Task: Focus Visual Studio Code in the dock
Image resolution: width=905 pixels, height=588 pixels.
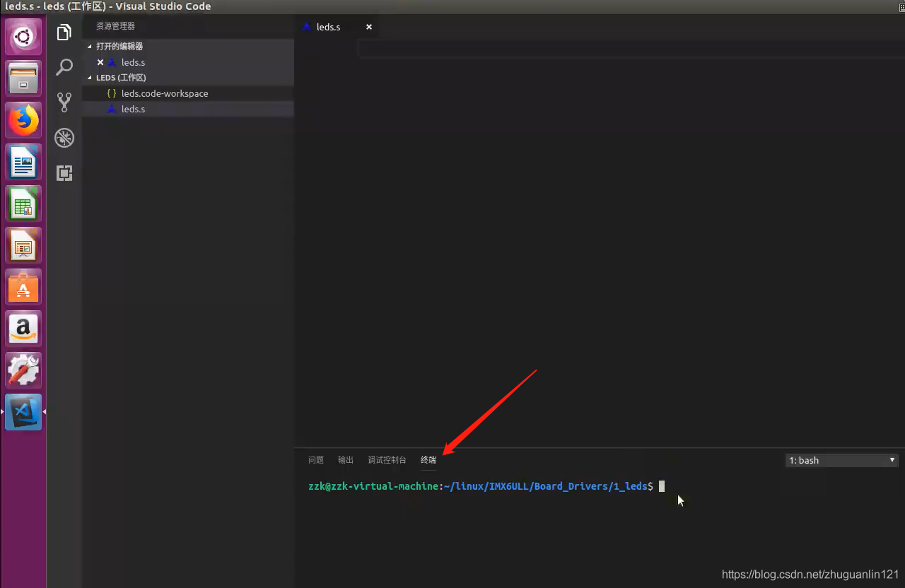Action: pos(23,412)
